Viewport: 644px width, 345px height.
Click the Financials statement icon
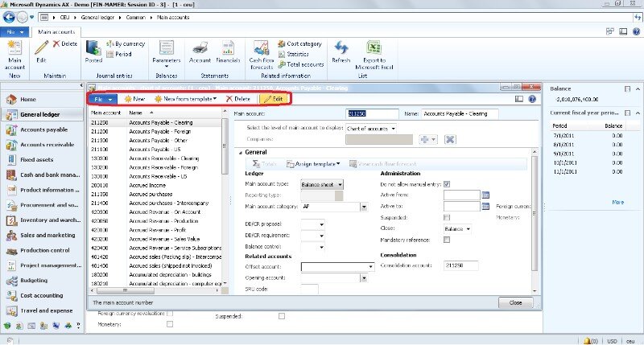[x=228, y=51]
